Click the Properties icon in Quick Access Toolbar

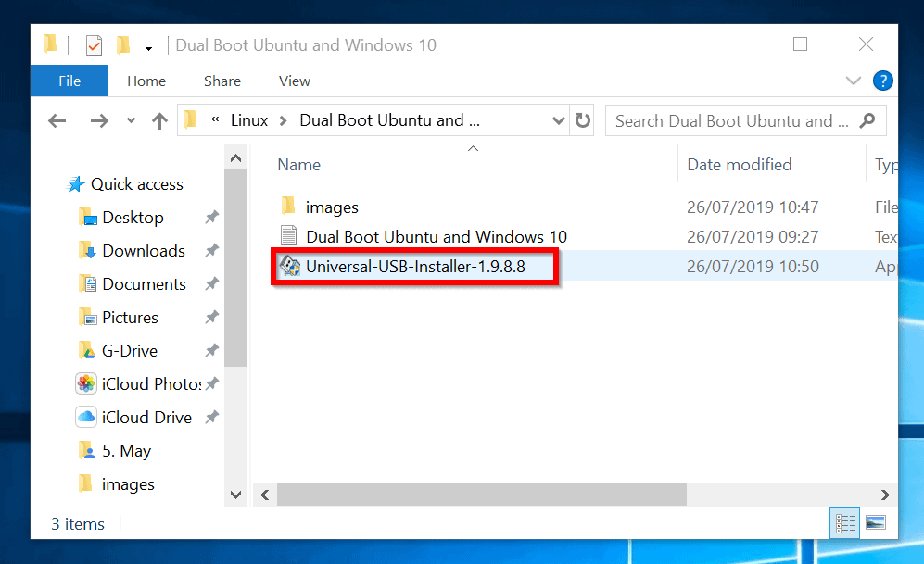(94, 44)
